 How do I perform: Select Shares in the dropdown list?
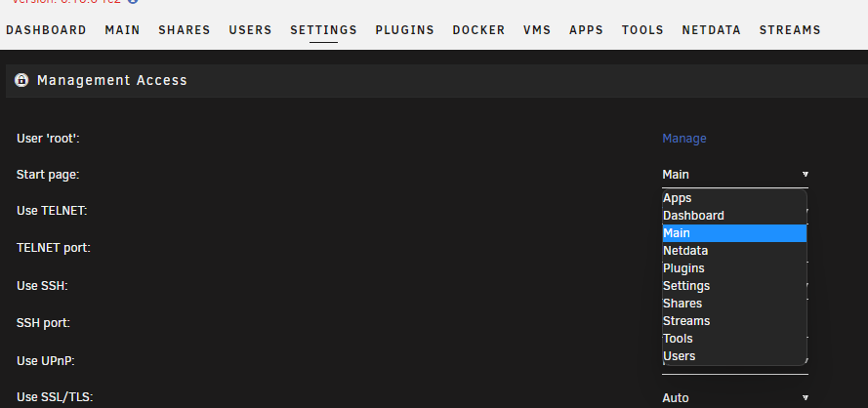pos(734,304)
